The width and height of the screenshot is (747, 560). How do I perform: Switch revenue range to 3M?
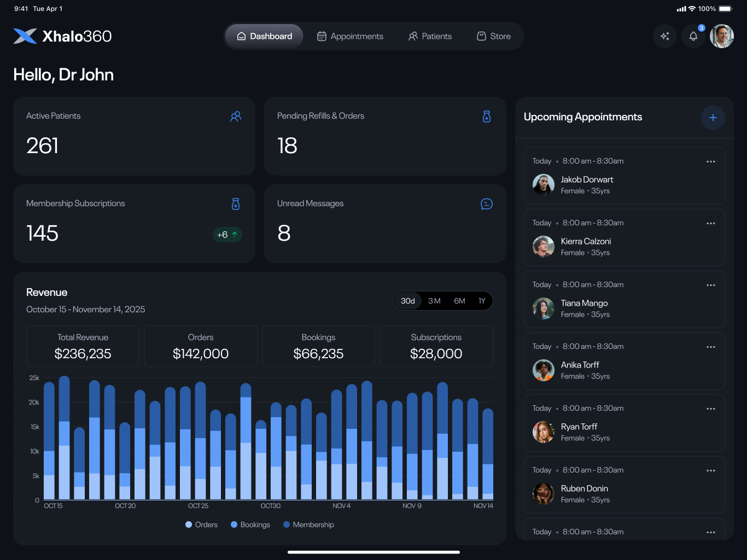(434, 301)
